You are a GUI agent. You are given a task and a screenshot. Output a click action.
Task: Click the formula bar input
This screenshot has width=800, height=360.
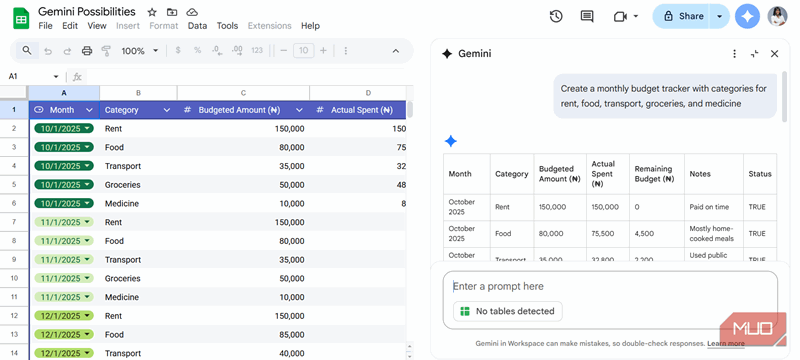tap(245, 76)
